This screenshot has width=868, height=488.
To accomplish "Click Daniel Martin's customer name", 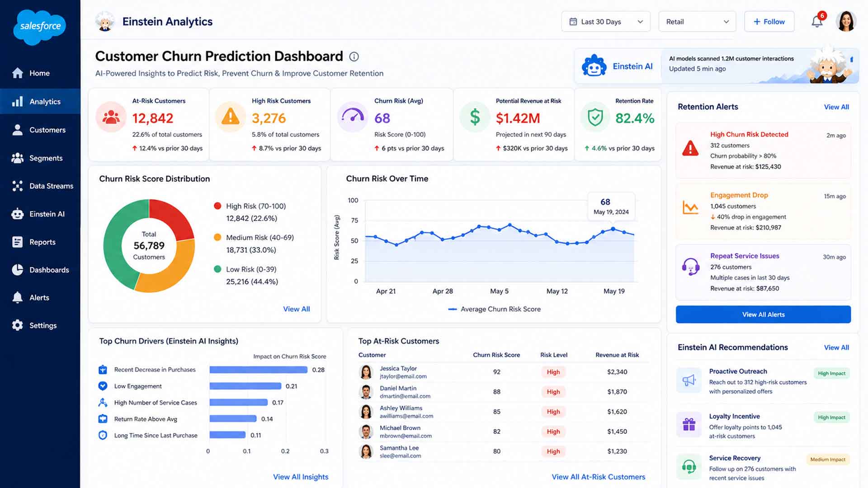I will [398, 388].
